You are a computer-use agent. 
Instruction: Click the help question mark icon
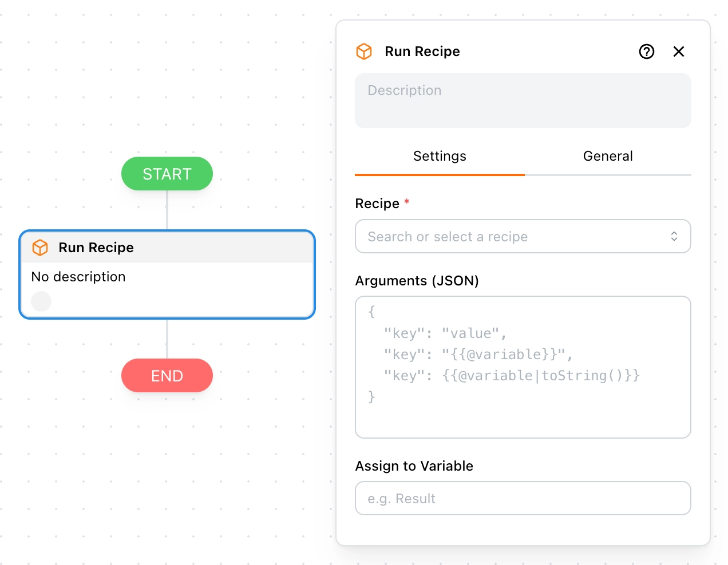(646, 51)
